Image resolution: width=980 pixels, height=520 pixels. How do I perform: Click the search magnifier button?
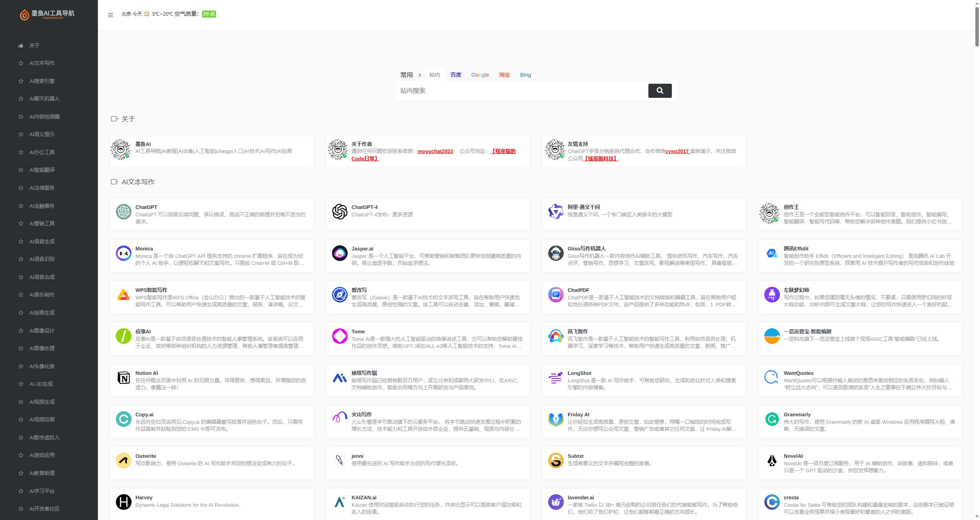661,91
